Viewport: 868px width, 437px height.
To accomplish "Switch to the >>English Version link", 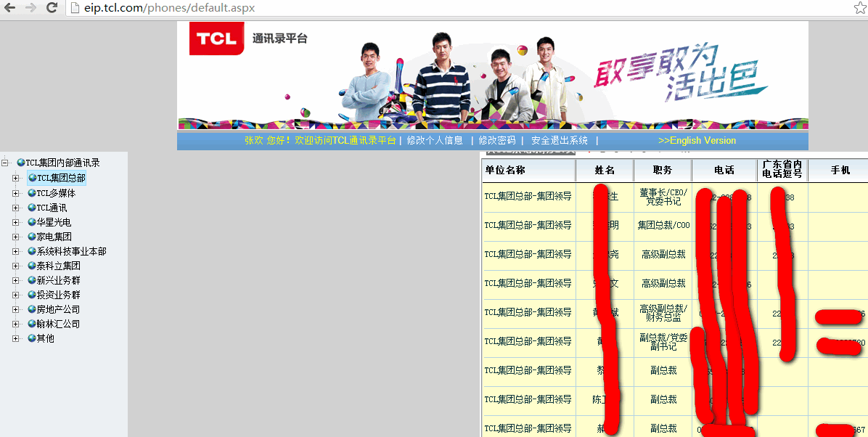I will click(x=697, y=141).
